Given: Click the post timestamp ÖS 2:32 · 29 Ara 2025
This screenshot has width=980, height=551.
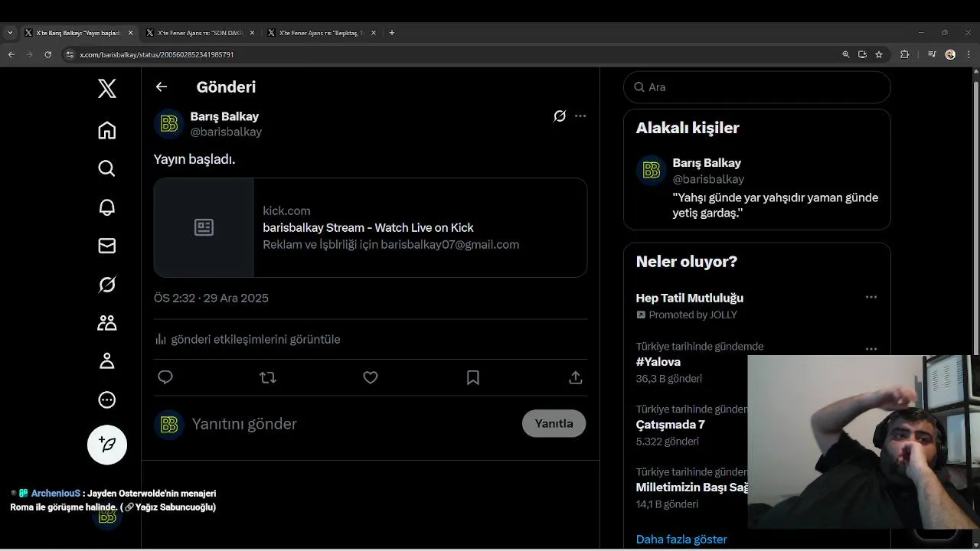Looking at the screenshot, I should [x=211, y=298].
